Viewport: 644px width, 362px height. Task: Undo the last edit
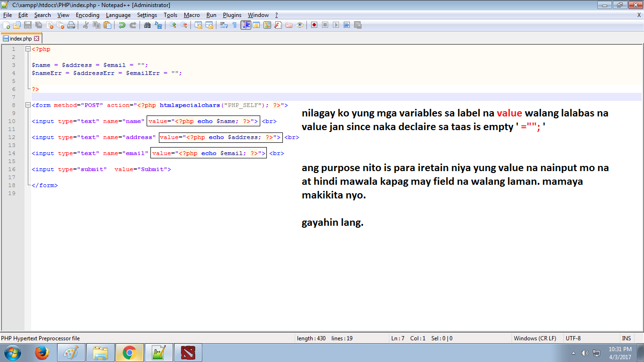[123, 26]
